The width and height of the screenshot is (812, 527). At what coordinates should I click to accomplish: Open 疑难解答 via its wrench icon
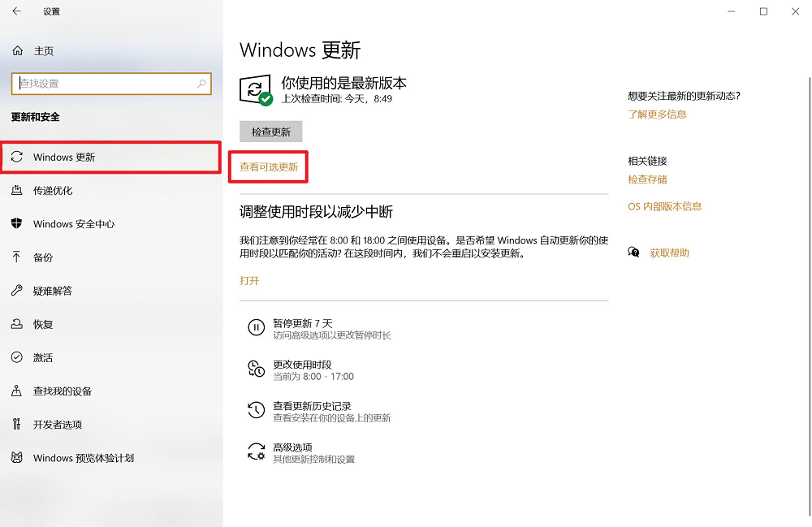pos(18,291)
